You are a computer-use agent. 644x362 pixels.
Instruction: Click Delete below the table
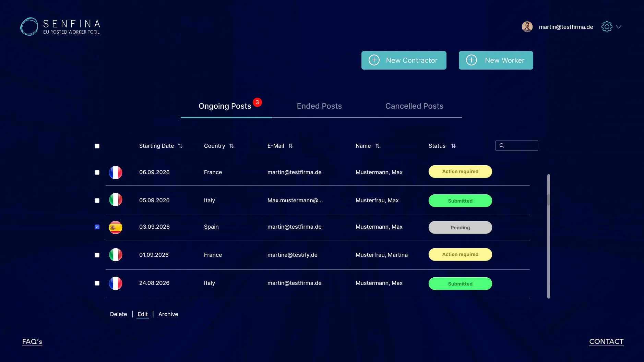click(118, 314)
